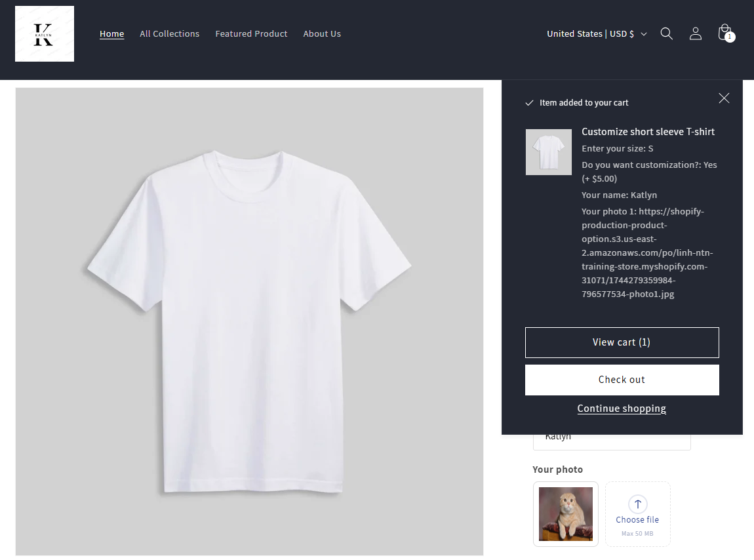The width and height of the screenshot is (754, 560).
Task: Click the large white T-shirt product image
Action: coord(249,321)
